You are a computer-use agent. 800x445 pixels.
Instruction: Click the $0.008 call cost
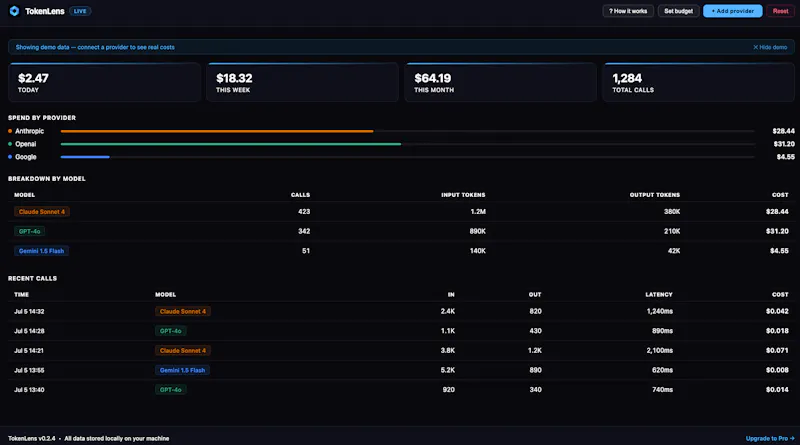click(x=777, y=370)
